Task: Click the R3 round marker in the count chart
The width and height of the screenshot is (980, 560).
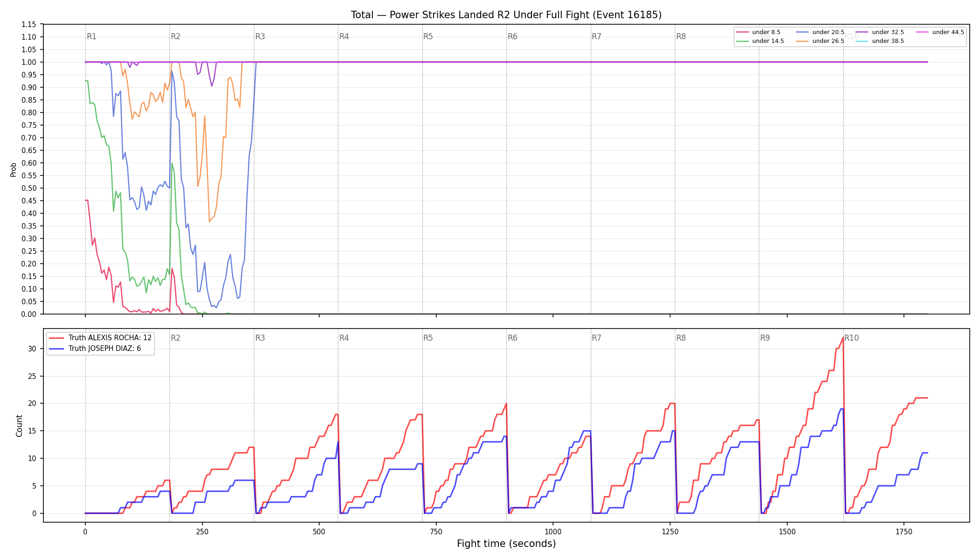Action: pyautogui.click(x=260, y=338)
